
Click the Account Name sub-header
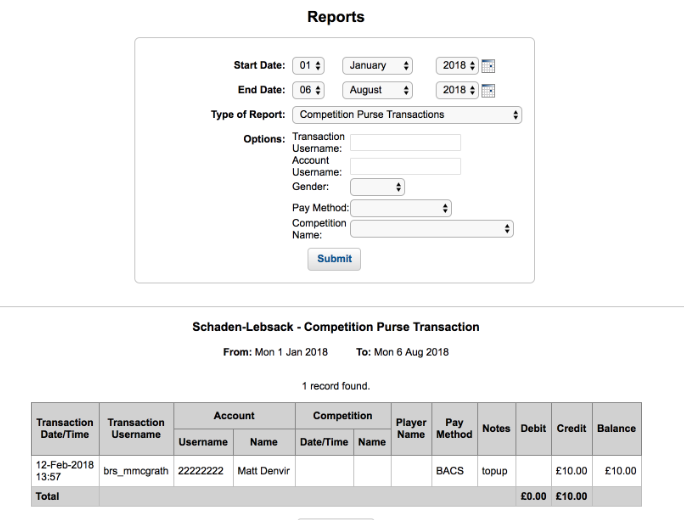[x=264, y=442]
